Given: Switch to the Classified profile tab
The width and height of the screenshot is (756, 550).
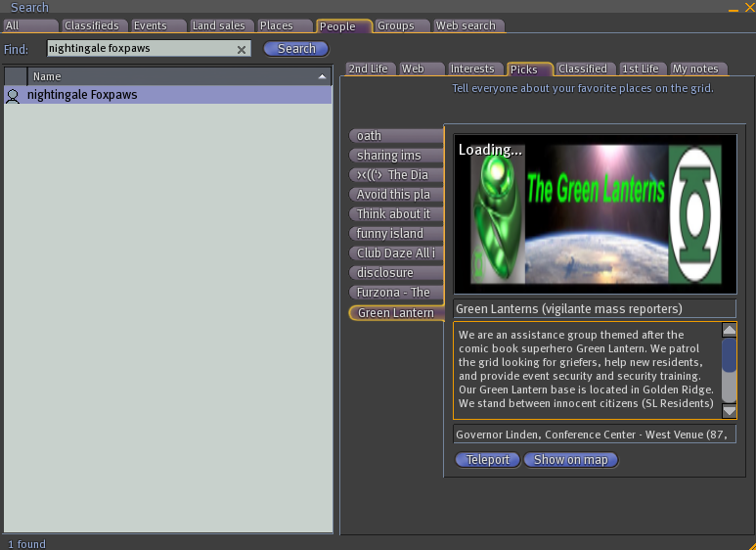Looking at the screenshot, I should [585, 69].
